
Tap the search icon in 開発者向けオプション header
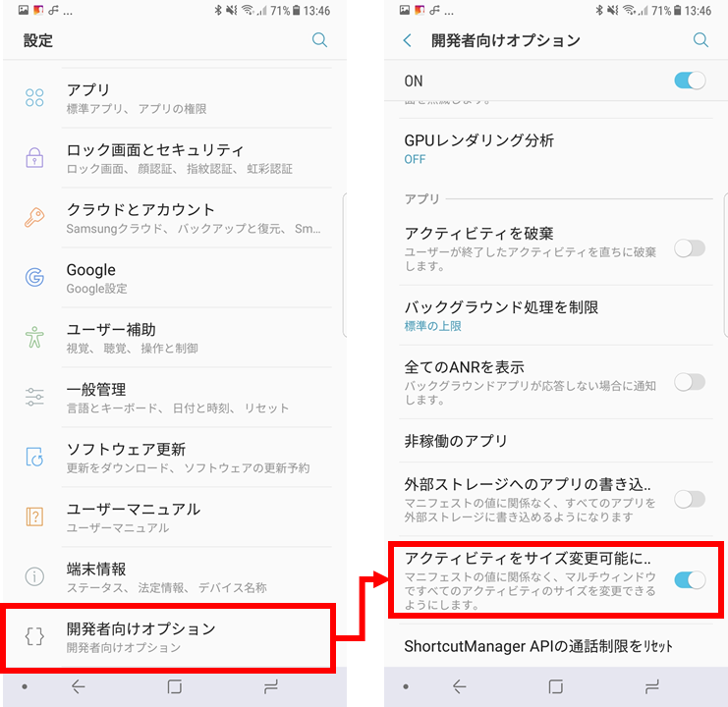coord(700,40)
